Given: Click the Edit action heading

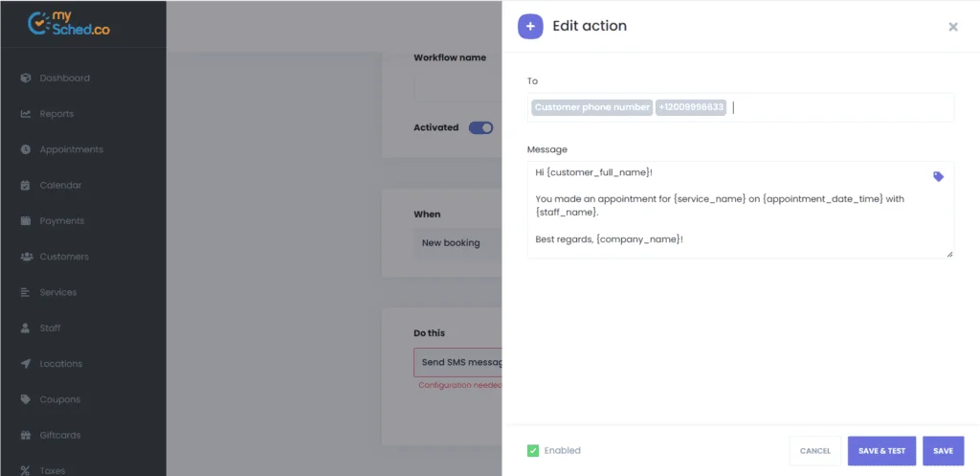Looking at the screenshot, I should click(x=590, y=26).
